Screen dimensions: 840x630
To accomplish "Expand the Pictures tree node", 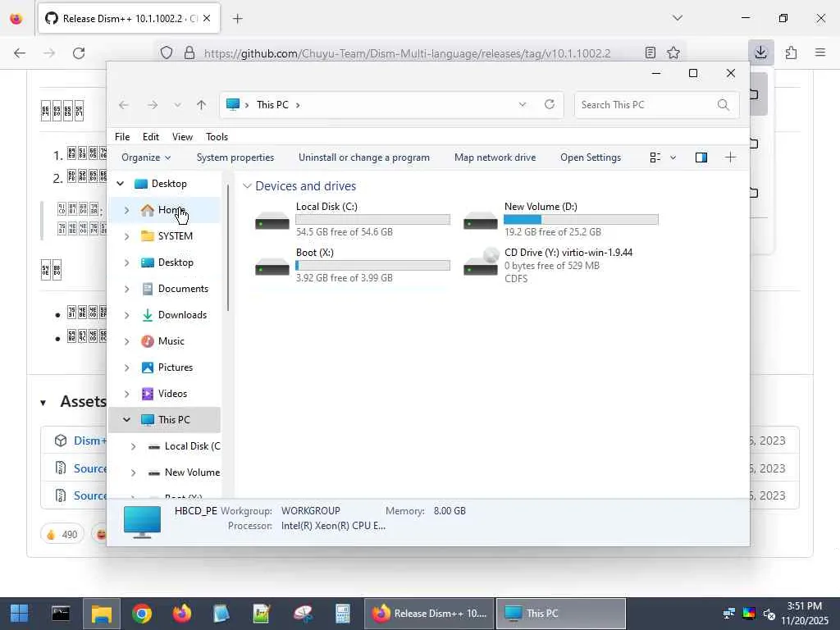I will (127, 367).
